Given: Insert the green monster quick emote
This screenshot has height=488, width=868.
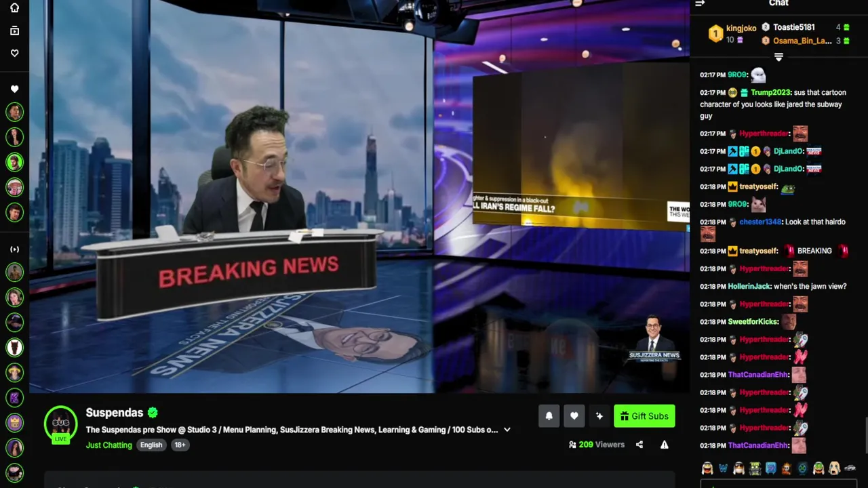Looking at the screenshot, I should point(755,468).
